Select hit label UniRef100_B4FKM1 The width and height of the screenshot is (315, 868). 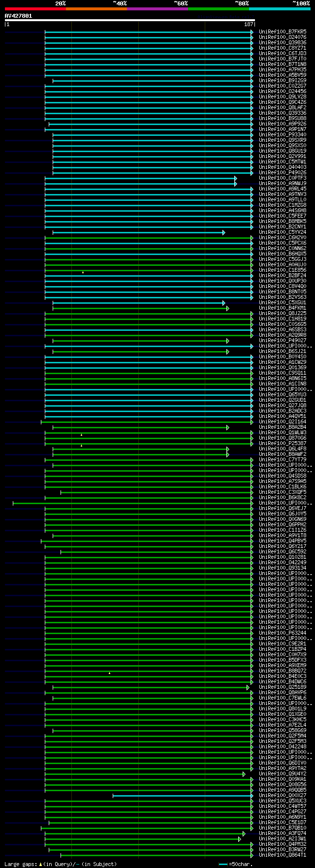[283, 308]
